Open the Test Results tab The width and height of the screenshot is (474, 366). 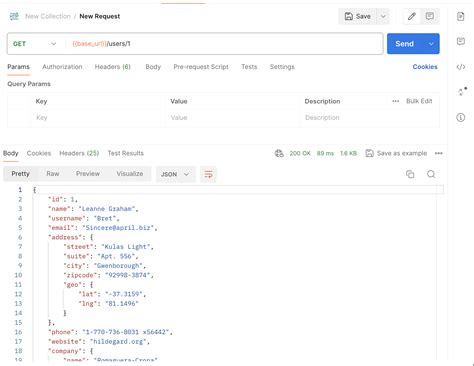126,153
